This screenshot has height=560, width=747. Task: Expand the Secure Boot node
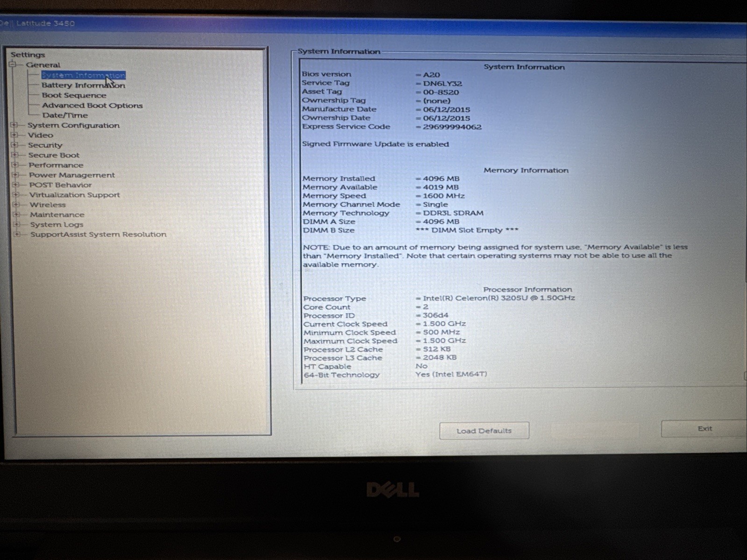tap(15, 155)
